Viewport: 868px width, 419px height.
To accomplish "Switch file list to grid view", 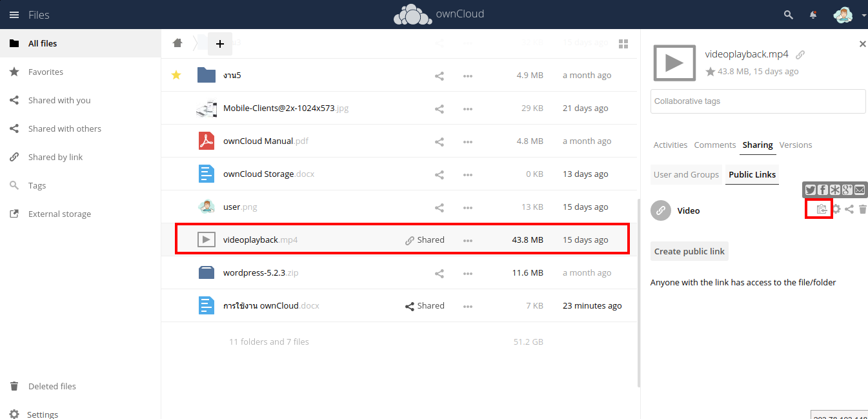I will tap(623, 44).
